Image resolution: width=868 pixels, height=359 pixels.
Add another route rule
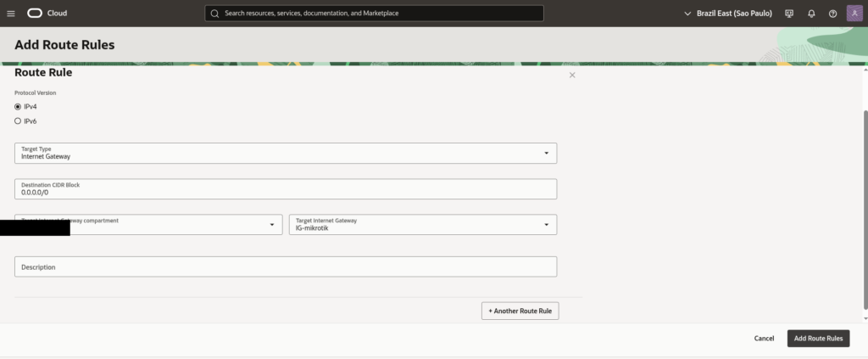point(520,311)
